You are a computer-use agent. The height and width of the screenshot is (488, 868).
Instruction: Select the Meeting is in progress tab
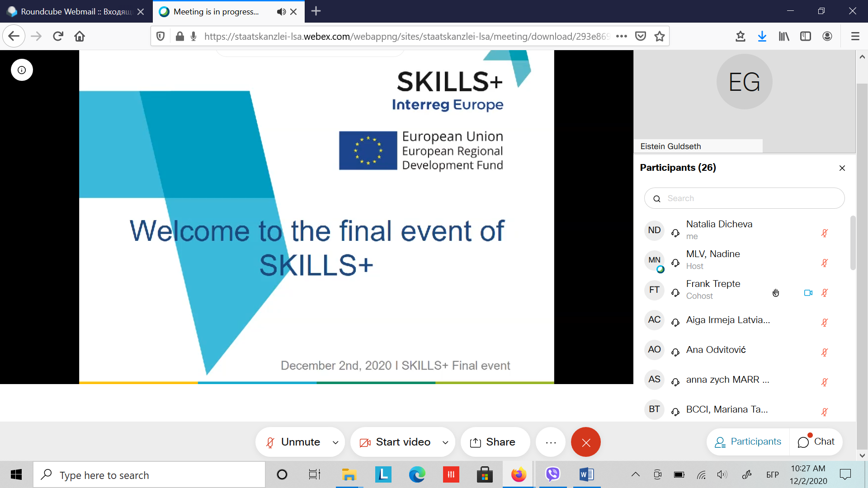pos(216,12)
